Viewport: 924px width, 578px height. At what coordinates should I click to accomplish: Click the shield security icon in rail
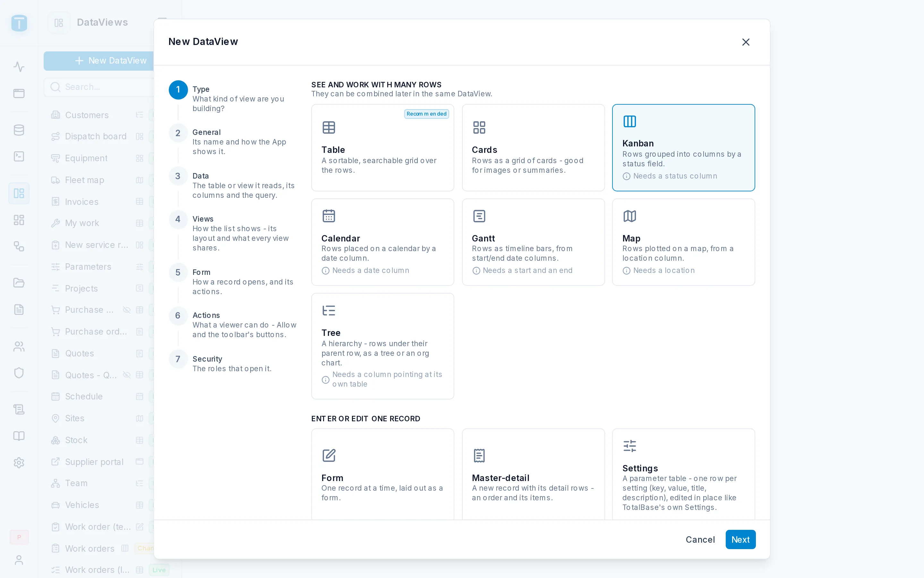(19, 373)
